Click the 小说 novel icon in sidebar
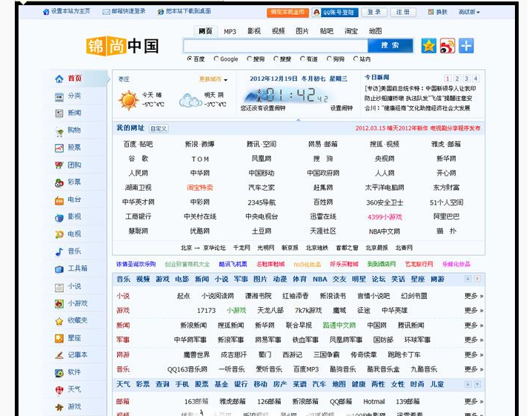The height and width of the screenshot is (416, 532). (59, 287)
